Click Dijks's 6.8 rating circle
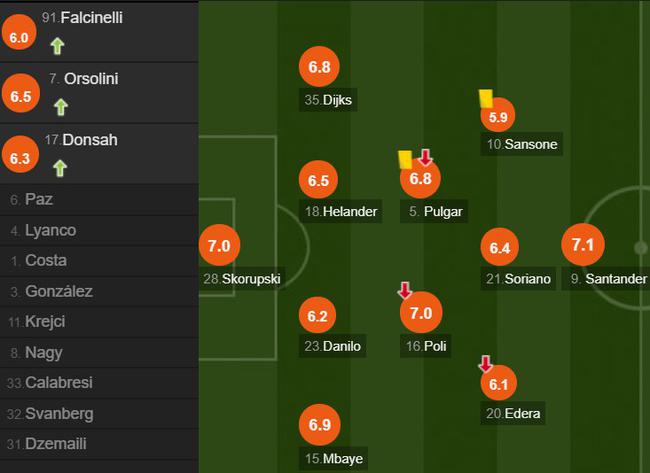Image resolution: width=650 pixels, height=473 pixels. (319, 68)
